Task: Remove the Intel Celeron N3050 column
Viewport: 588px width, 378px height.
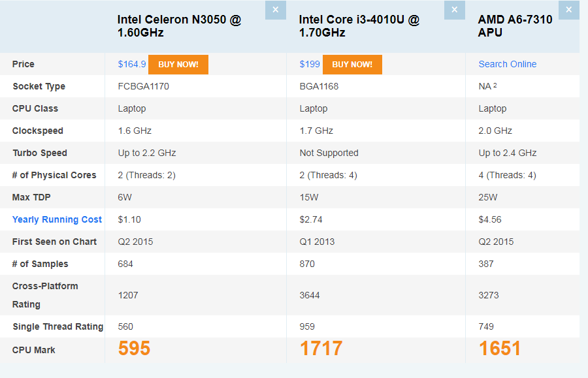Action: [x=275, y=10]
